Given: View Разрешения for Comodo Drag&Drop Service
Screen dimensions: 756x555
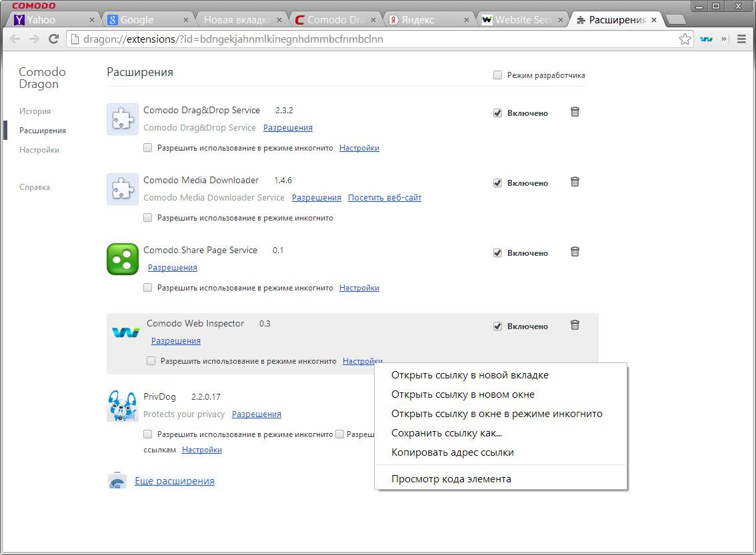Looking at the screenshot, I should 288,128.
